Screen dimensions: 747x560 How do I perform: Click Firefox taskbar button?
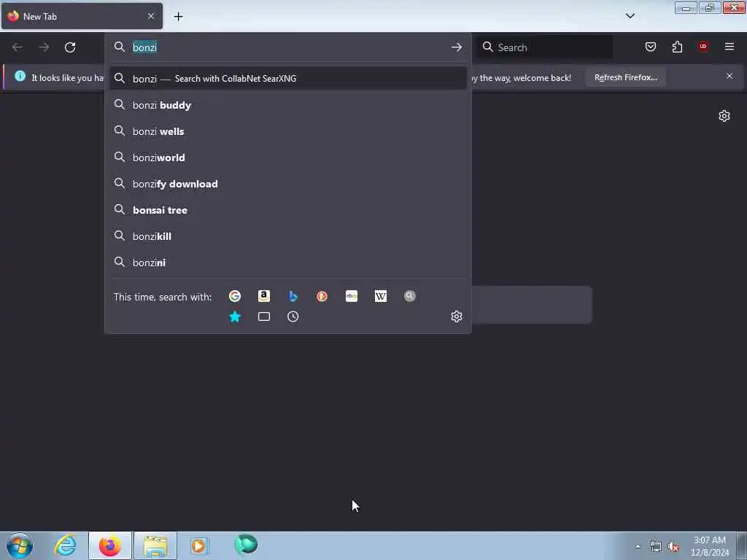coord(110,545)
